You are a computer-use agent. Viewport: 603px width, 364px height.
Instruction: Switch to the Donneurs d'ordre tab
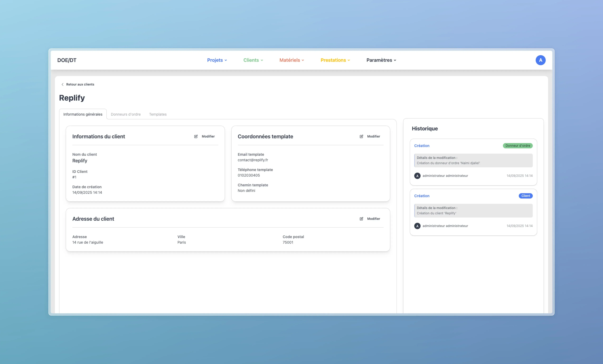click(126, 114)
